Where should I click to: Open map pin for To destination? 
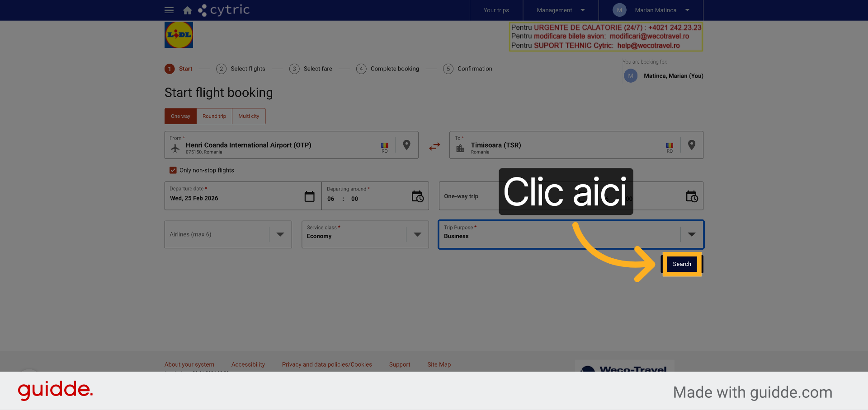coord(691,145)
